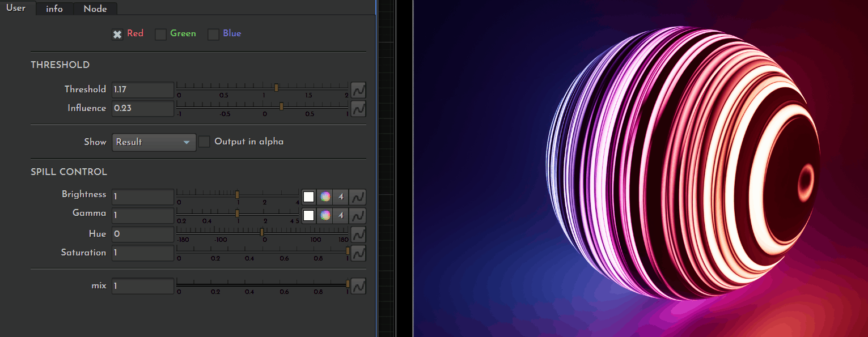Toggle the Brightness 4-channel button
Viewport: 868px width, 337px height.
pyautogui.click(x=341, y=197)
